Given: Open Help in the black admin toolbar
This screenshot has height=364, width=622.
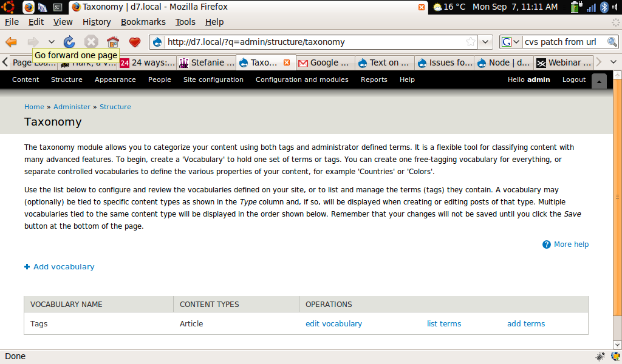Looking at the screenshot, I should 407,79.
